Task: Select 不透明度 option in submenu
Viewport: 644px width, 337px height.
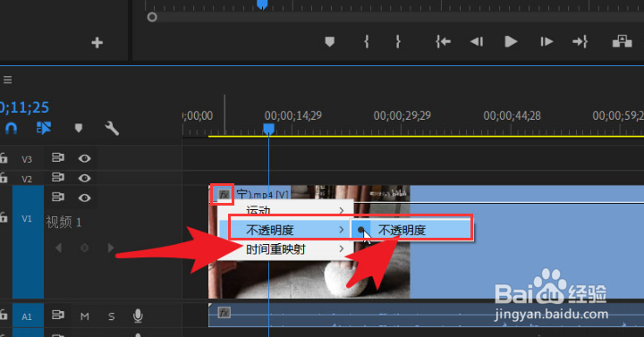Action: click(412, 230)
